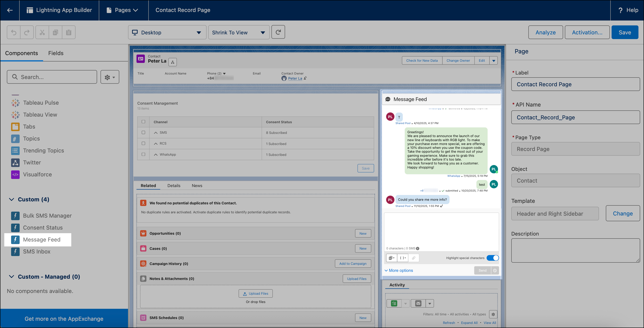Select the Related tab

[148, 186]
